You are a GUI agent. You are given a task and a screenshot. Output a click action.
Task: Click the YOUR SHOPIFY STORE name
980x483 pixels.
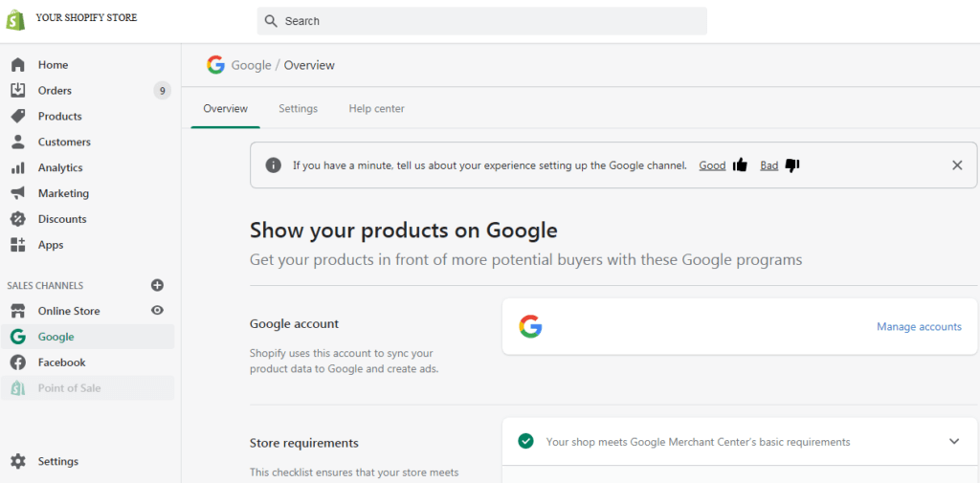pos(86,17)
